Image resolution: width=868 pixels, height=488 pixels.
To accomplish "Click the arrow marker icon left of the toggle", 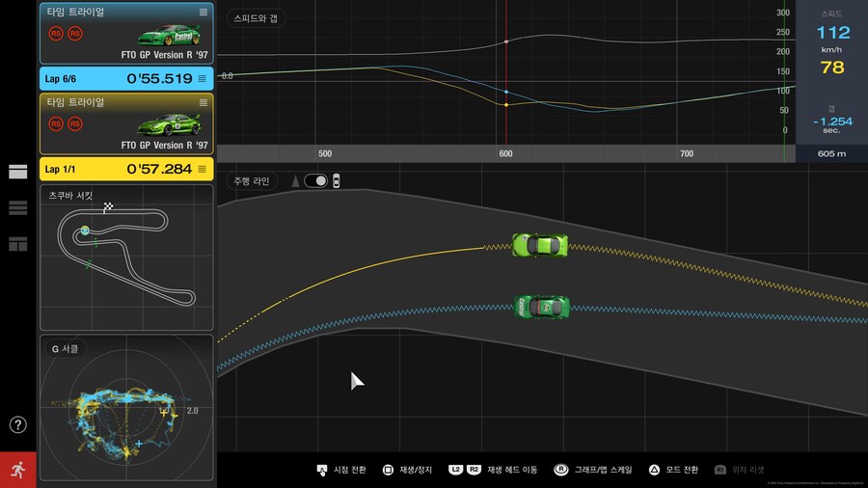I will coord(295,180).
